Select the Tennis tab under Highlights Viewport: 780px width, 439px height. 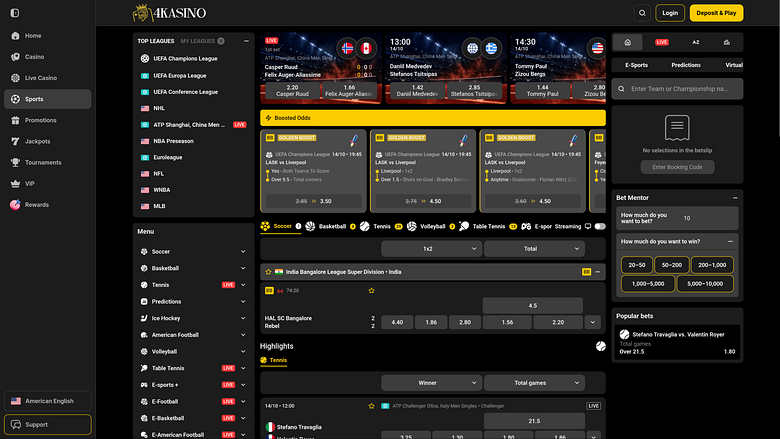point(274,360)
